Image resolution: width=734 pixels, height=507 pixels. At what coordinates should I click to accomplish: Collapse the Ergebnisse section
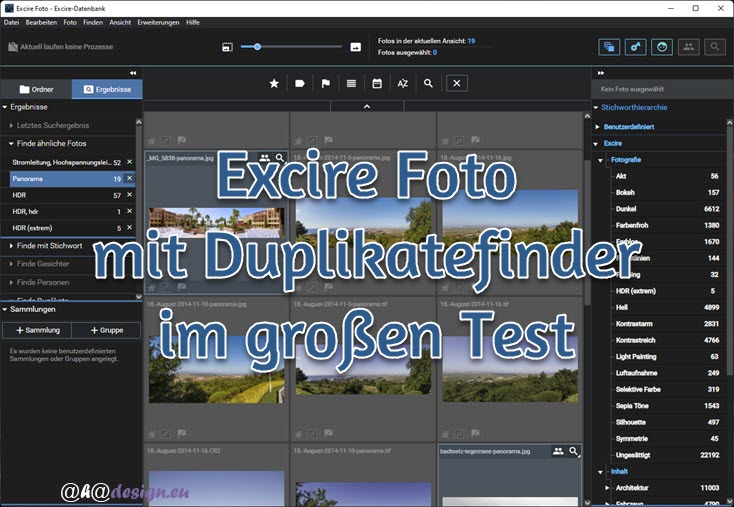(x=5, y=107)
